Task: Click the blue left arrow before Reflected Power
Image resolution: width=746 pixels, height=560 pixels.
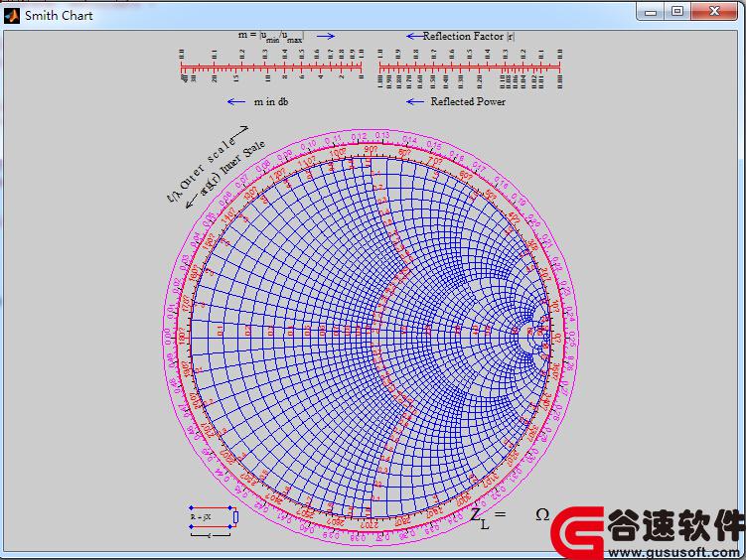Action: click(x=415, y=101)
